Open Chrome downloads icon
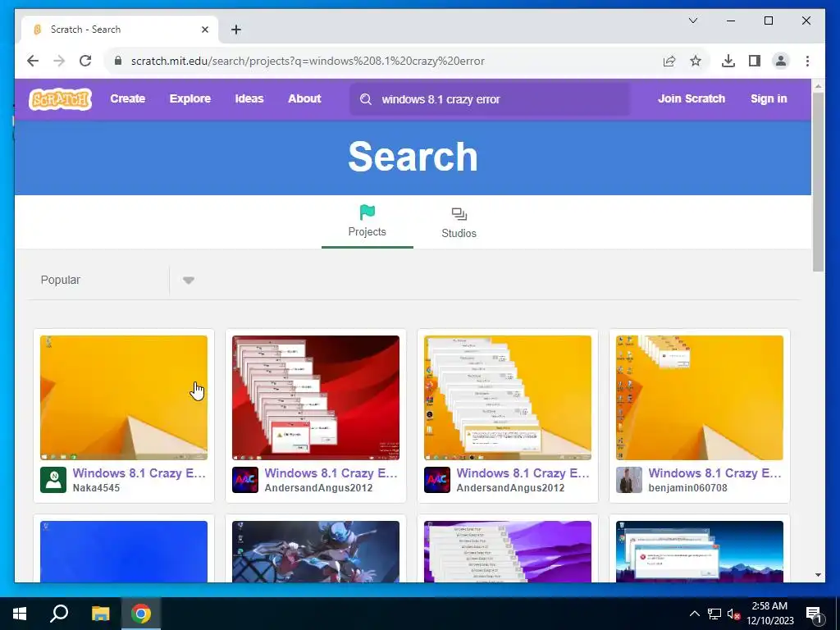Image resolution: width=840 pixels, height=630 pixels. point(728,61)
